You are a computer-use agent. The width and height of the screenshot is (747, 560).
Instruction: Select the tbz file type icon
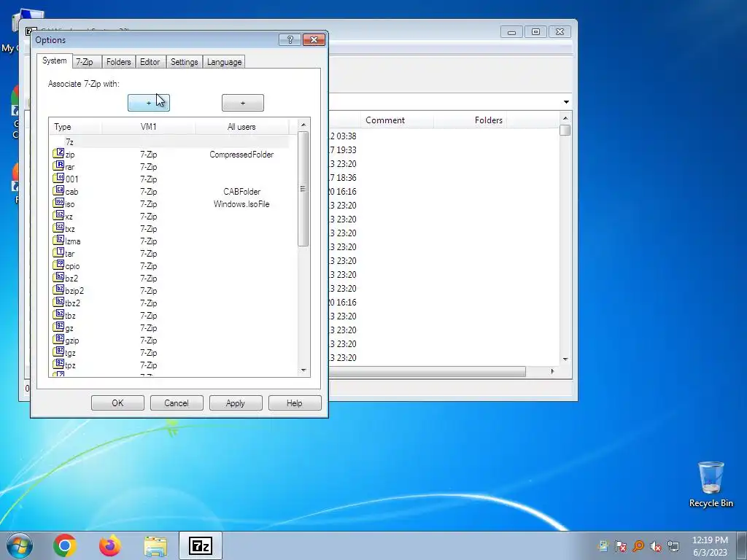(58, 314)
